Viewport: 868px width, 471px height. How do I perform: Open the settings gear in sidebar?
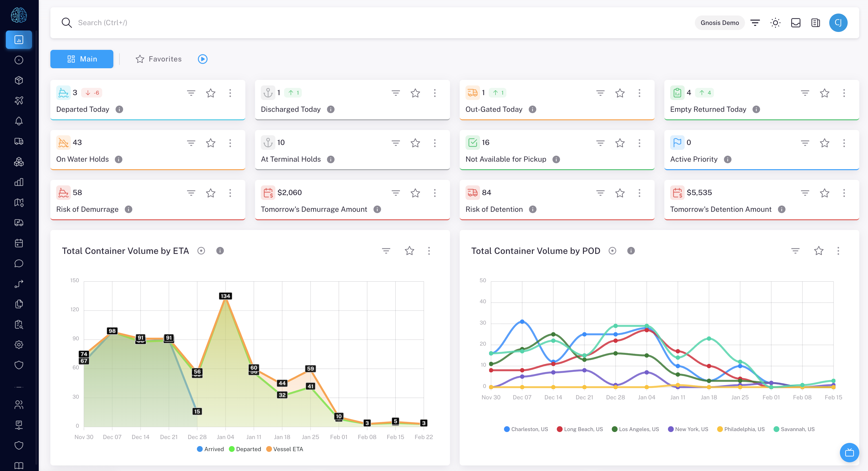click(19, 344)
